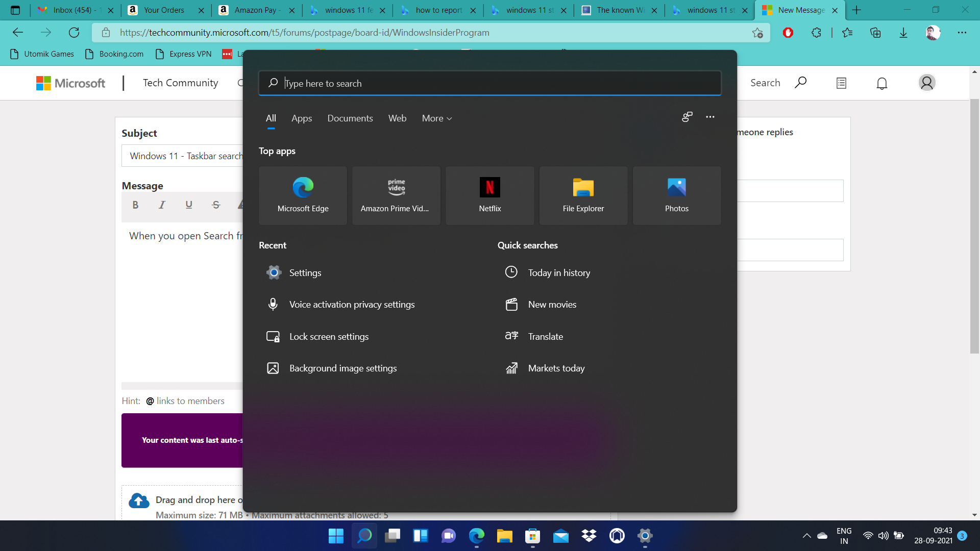Select the All search filter tab
The image size is (980, 551).
pyautogui.click(x=271, y=118)
